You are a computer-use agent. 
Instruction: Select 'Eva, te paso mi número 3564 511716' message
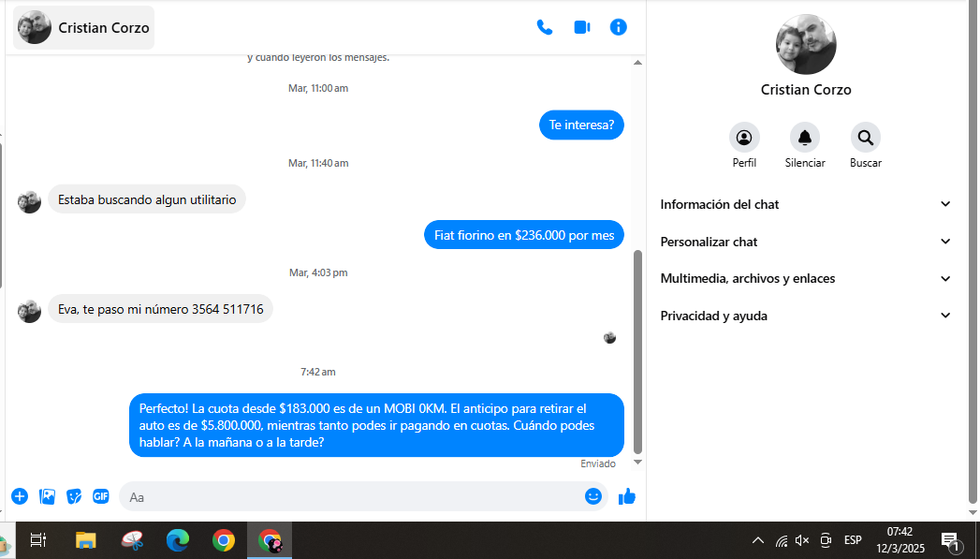[161, 309]
